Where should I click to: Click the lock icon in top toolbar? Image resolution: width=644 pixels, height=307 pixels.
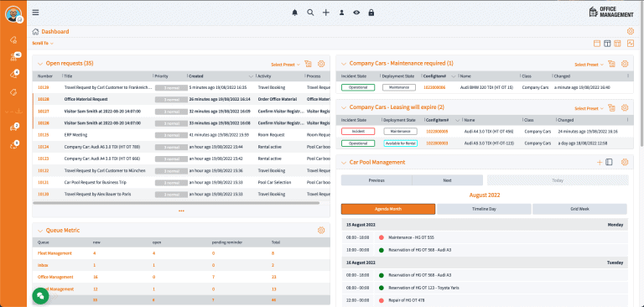pos(371,13)
